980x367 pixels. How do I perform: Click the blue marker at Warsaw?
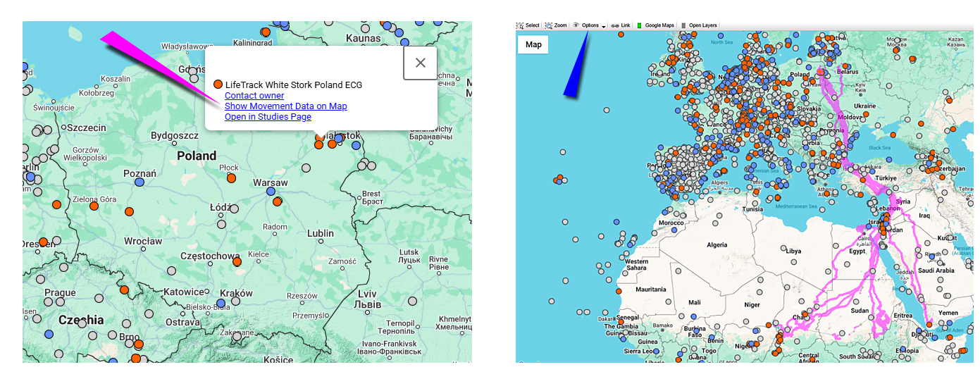[x=271, y=191]
